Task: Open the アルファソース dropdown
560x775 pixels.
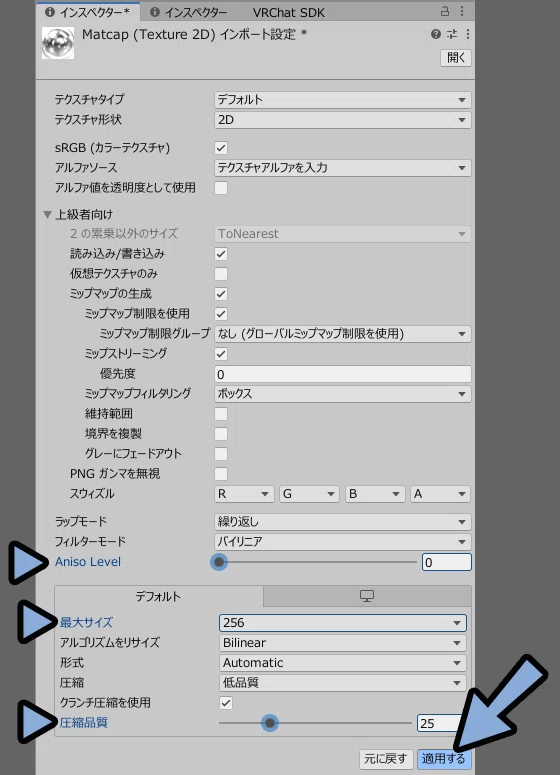Action: point(343,168)
